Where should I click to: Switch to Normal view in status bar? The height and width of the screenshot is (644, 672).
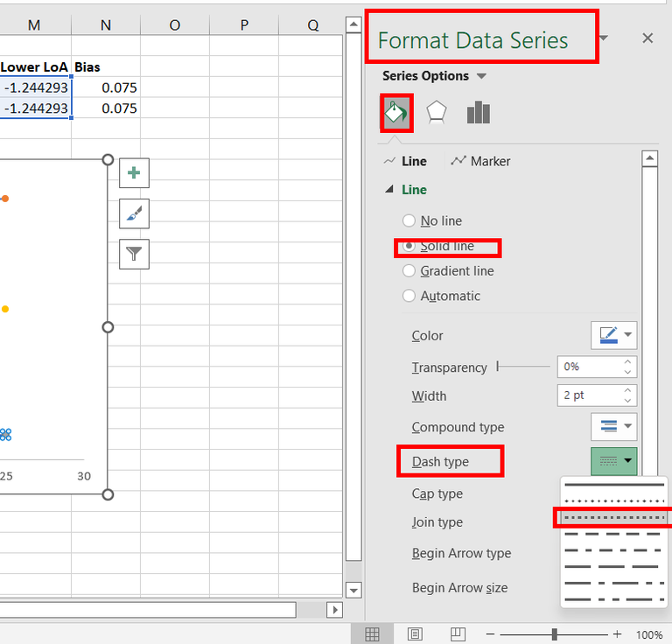pos(372,634)
